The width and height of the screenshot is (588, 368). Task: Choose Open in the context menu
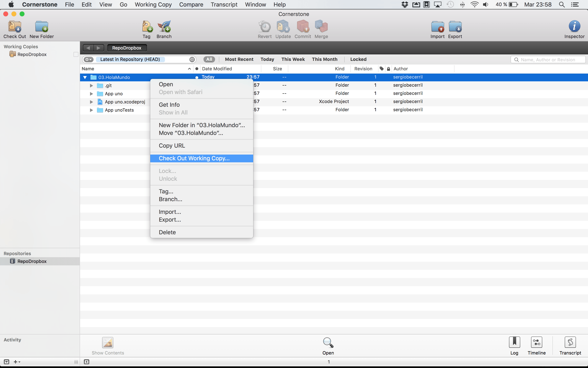(202, 84)
